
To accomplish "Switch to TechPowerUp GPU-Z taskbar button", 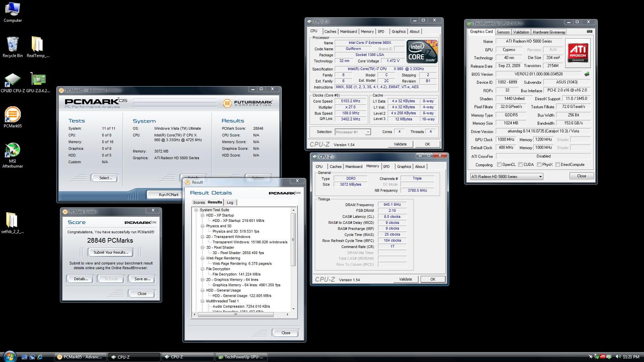I will pyautogui.click(x=241, y=357).
